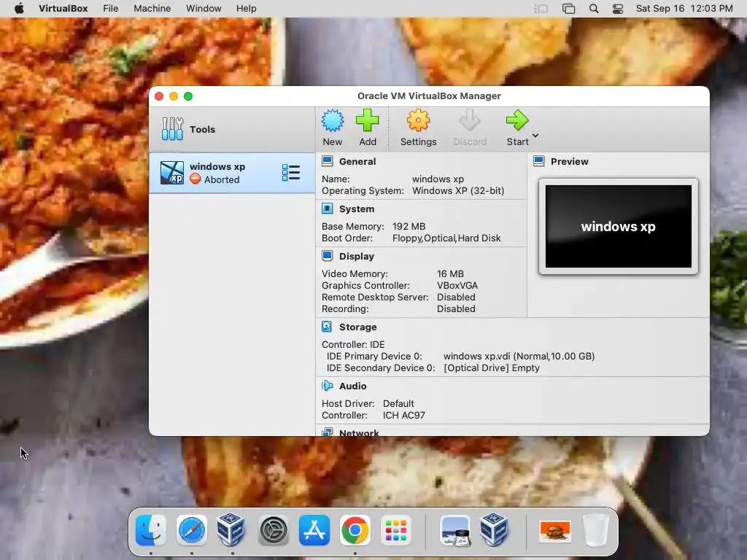
Task: Open the Preview app in the Dock
Action: 455,530
